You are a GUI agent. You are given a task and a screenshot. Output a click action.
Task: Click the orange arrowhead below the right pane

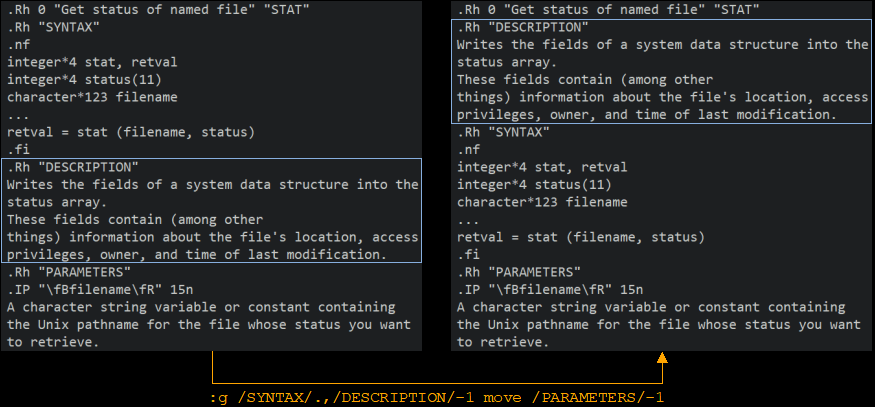point(661,359)
